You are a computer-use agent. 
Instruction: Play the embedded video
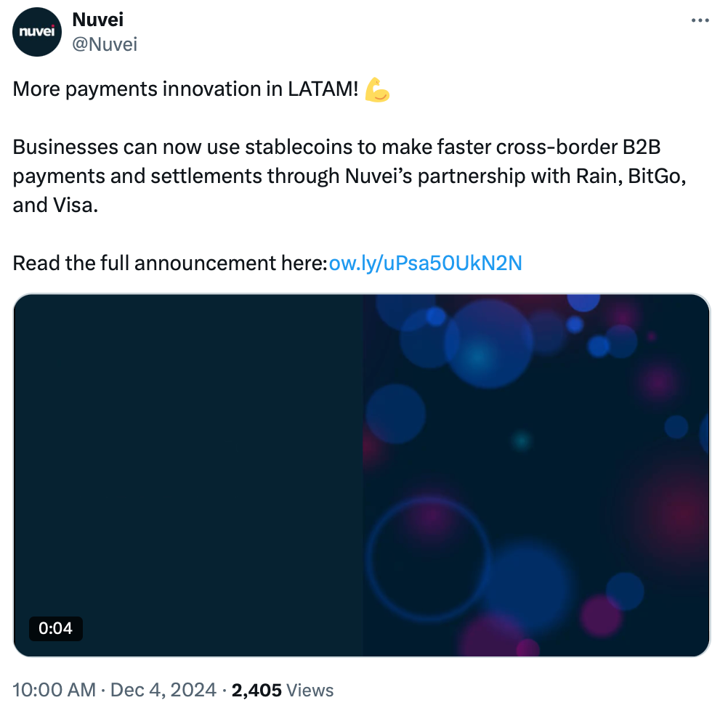362,475
